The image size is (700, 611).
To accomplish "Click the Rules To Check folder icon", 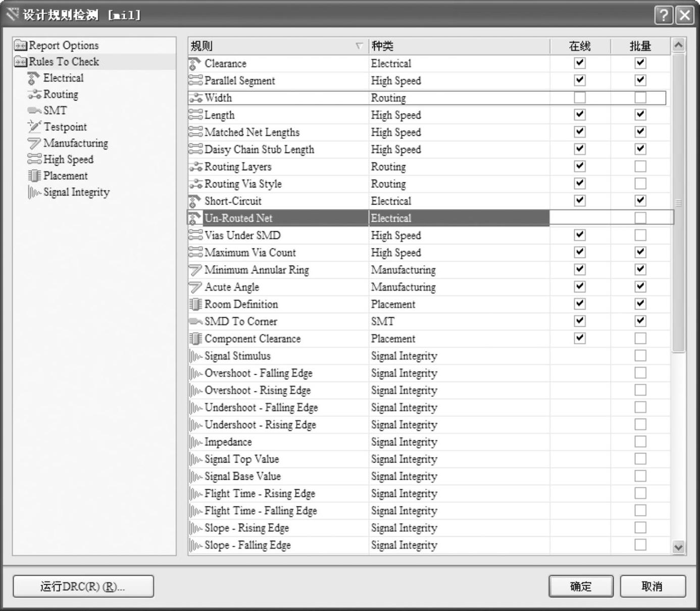I will point(20,62).
